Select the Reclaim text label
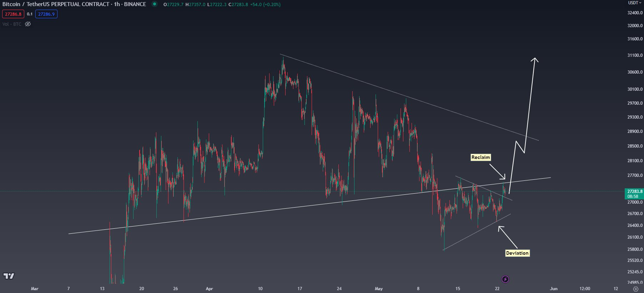This screenshot has width=644, height=293. point(481,157)
